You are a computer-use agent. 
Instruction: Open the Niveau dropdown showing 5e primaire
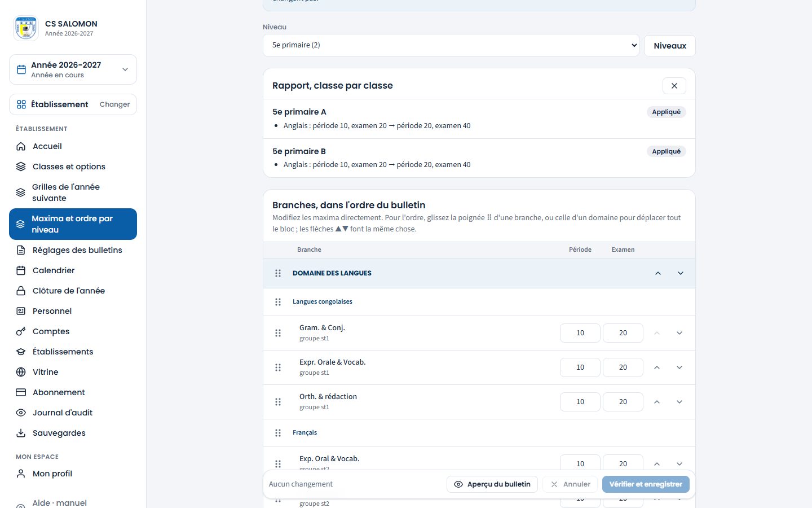click(451, 45)
